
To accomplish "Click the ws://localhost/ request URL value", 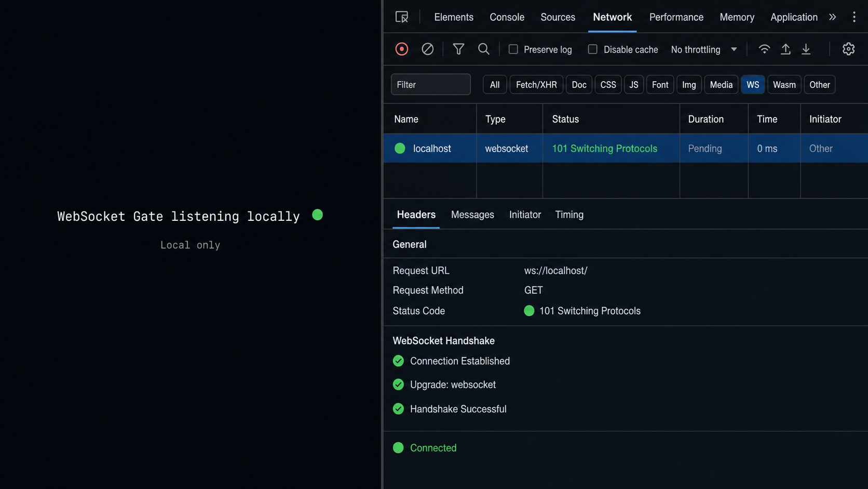I will [555, 271].
